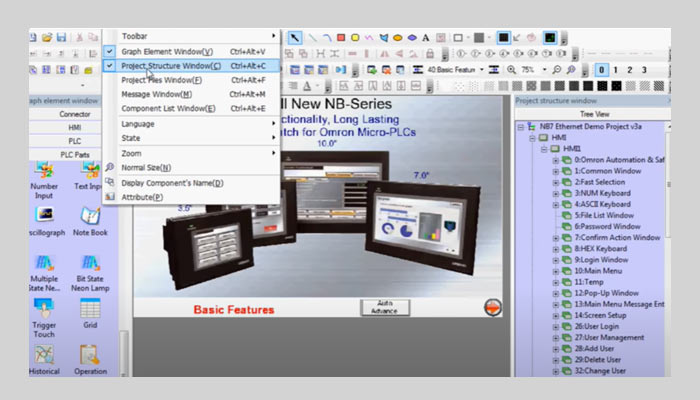Collapse the NB7 Ethernet Demo Project node

(x=521, y=127)
